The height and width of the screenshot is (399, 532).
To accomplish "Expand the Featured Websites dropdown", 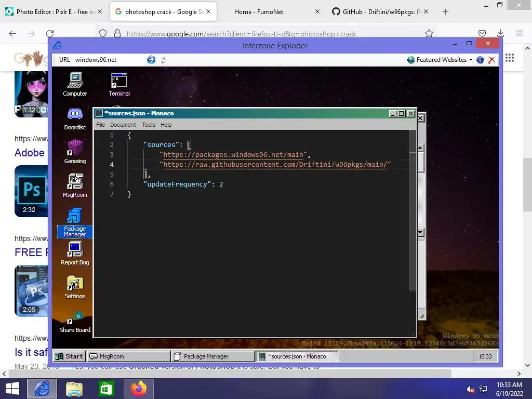I will pyautogui.click(x=440, y=60).
